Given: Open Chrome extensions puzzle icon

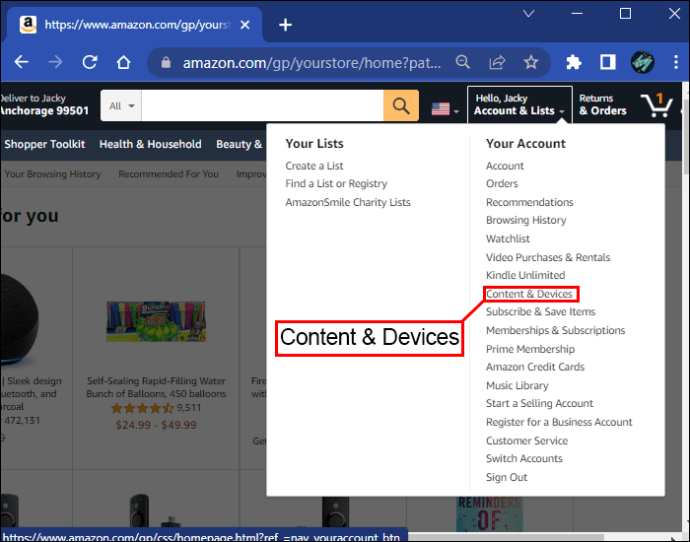Looking at the screenshot, I should tap(574, 63).
